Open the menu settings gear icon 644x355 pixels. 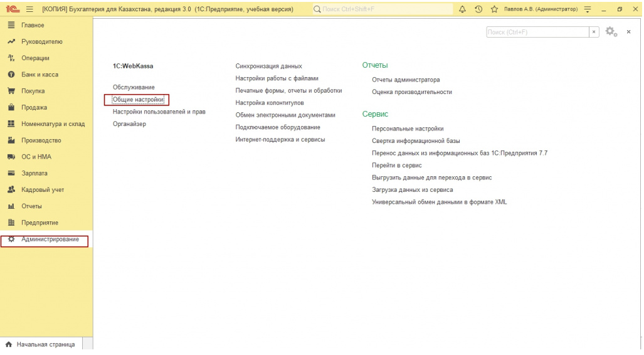point(610,32)
